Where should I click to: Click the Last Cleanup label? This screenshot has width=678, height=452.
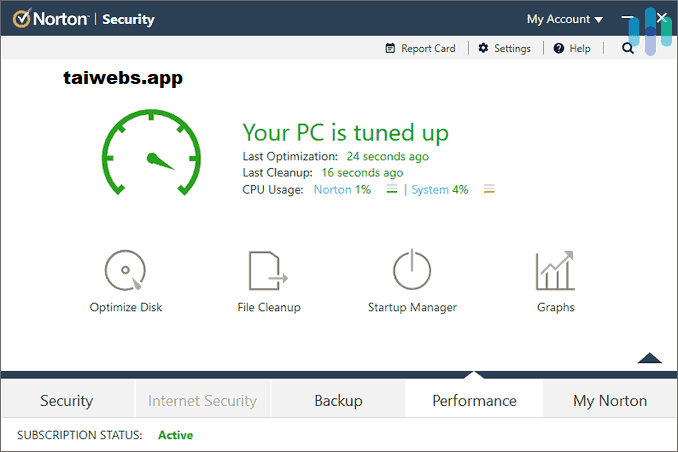click(277, 173)
